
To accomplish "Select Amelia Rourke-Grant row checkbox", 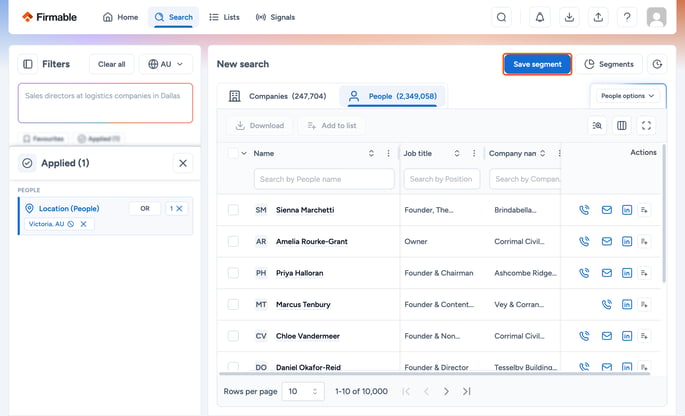I will tap(233, 242).
